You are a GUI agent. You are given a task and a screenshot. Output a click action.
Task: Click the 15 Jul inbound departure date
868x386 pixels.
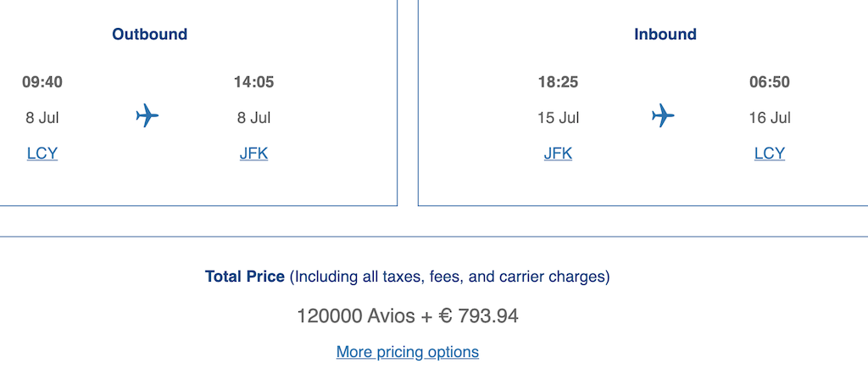tap(558, 118)
